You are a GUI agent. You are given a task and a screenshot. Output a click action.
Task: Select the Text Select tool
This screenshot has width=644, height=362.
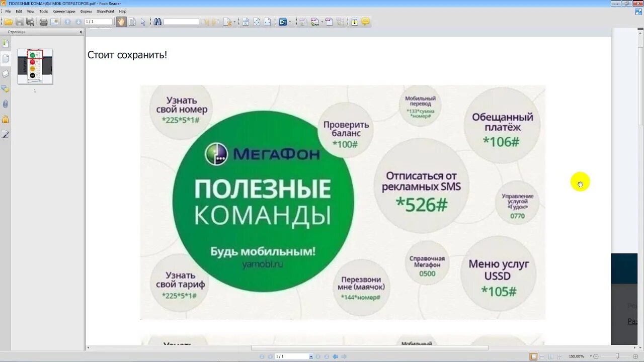pyautogui.click(x=132, y=22)
